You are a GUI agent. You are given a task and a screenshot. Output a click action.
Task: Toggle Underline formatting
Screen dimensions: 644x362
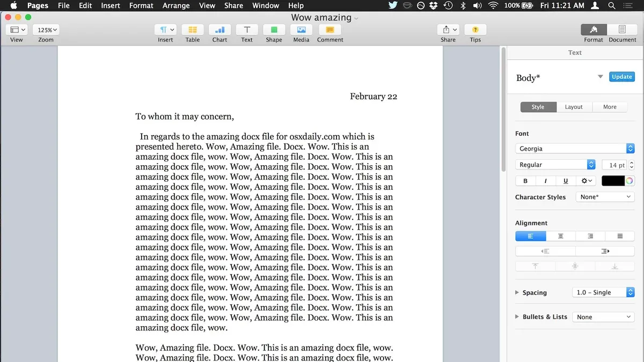point(566,181)
